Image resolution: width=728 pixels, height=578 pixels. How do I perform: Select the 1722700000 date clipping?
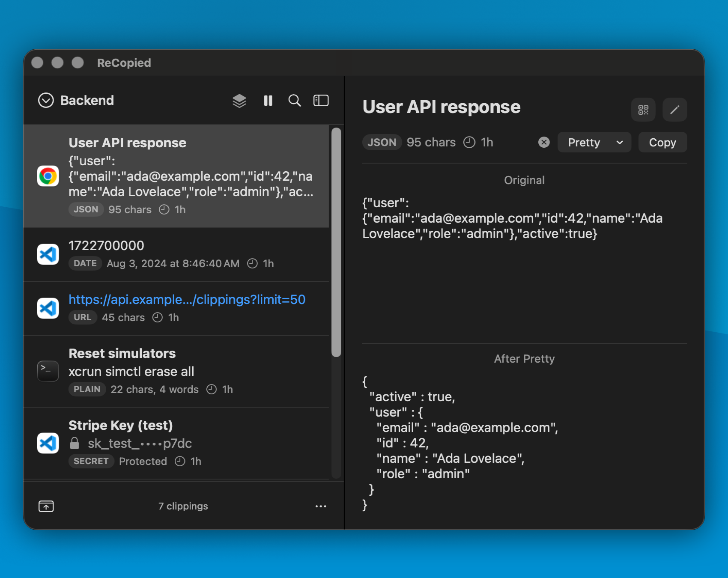pyautogui.click(x=176, y=254)
